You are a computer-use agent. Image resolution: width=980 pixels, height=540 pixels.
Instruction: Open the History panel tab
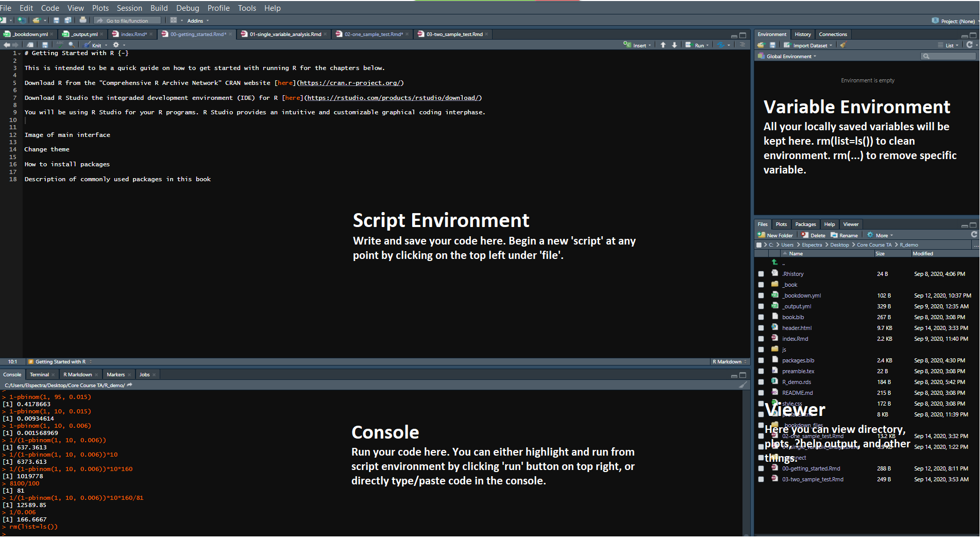[803, 34]
